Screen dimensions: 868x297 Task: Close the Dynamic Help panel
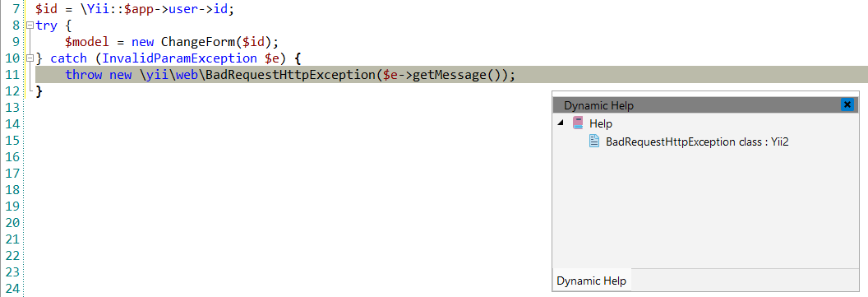tap(847, 104)
